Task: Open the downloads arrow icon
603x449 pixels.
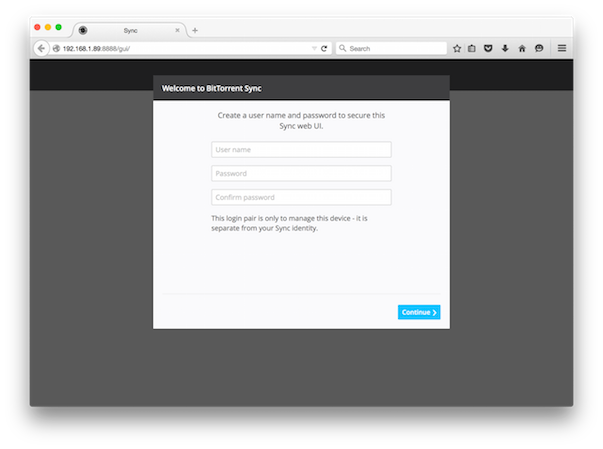Action: (505, 48)
